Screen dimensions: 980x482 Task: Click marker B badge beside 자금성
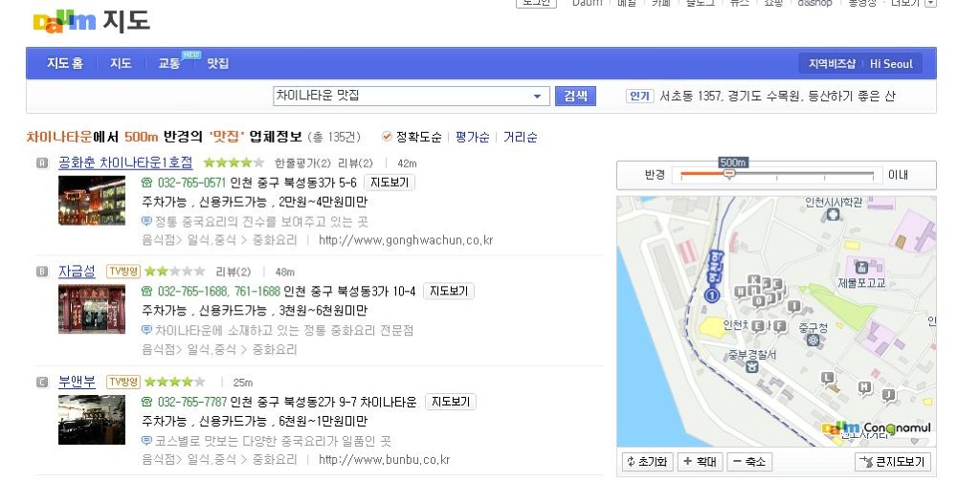tap(42, 272)
